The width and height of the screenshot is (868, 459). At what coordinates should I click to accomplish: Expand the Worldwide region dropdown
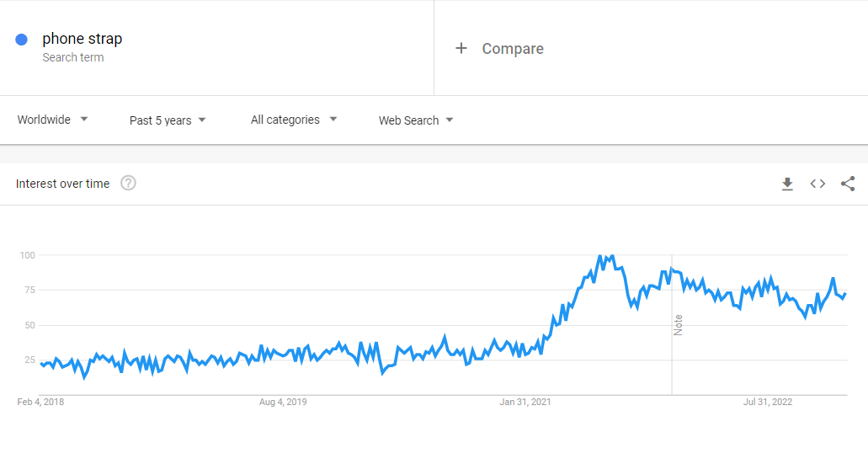pyautogui.click(x=53, y=120)
